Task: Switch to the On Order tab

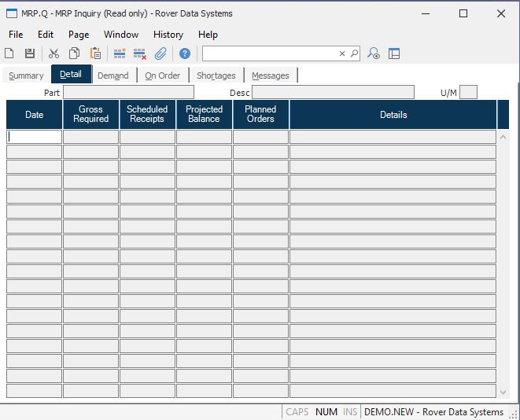Action: (162, 76)
